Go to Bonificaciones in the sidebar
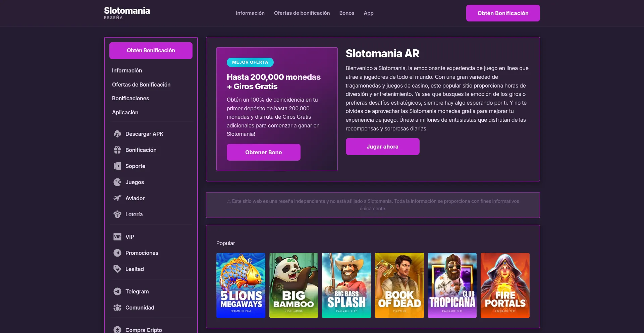Viewport: 644px width, 333px height. pyautogui.click(x=130, y=98)
